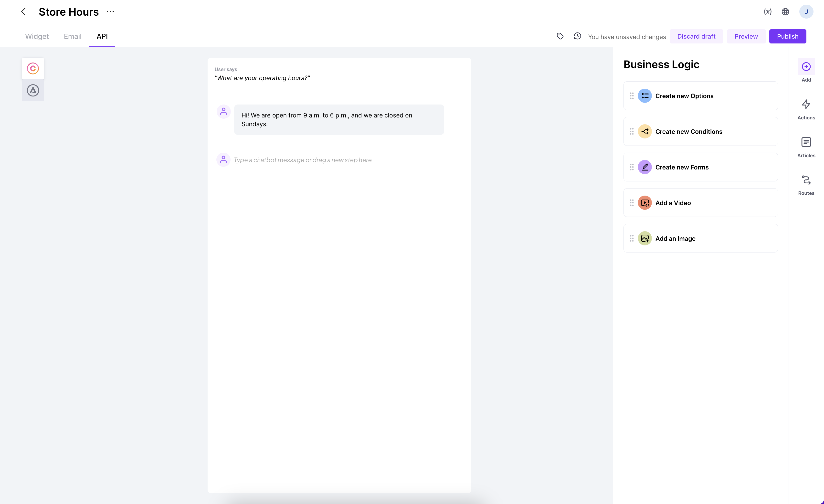824x504 pixels.
Task: Select Create new Options block
Action: coord(700,96)
